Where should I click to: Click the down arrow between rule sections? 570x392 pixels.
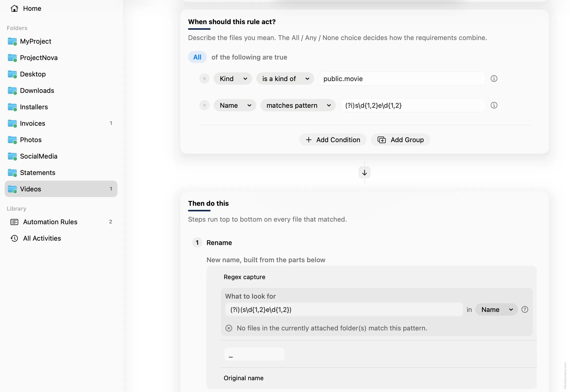(x=364, y=172)
